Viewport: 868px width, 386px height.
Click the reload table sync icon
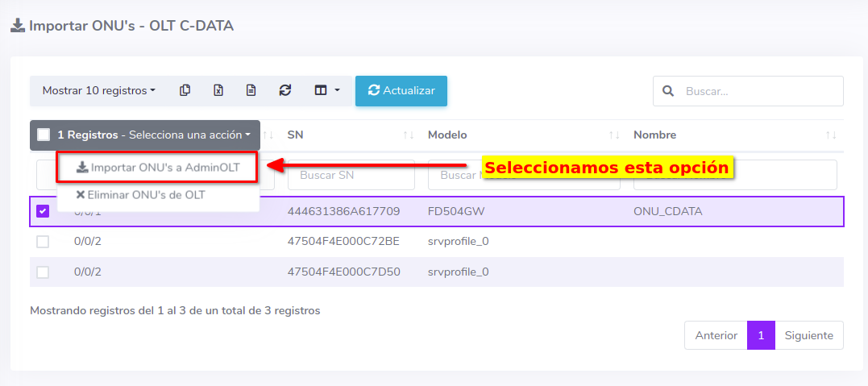coord(285,91)
